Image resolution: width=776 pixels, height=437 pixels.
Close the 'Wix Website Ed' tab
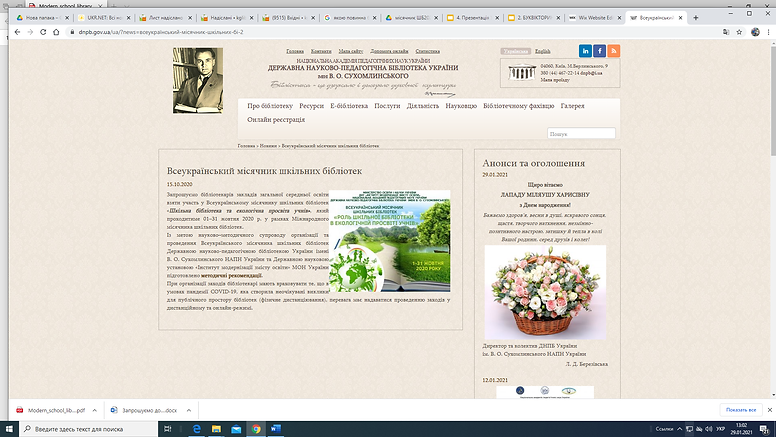pos(619,17)
